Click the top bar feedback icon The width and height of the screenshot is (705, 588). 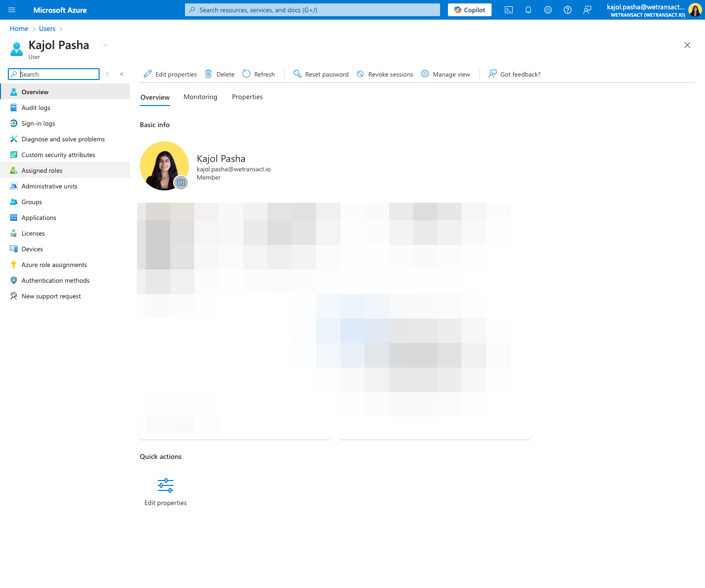point(587,10)
